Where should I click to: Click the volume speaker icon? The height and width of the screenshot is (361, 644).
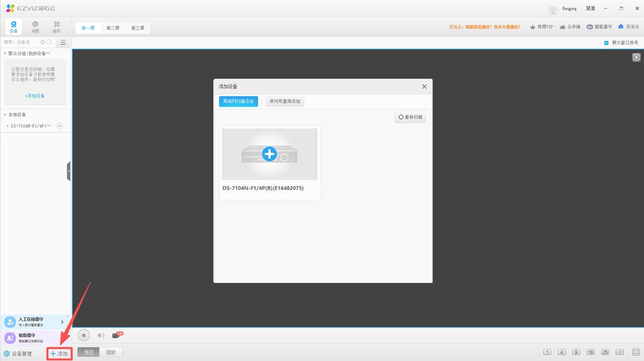point(101,336)
